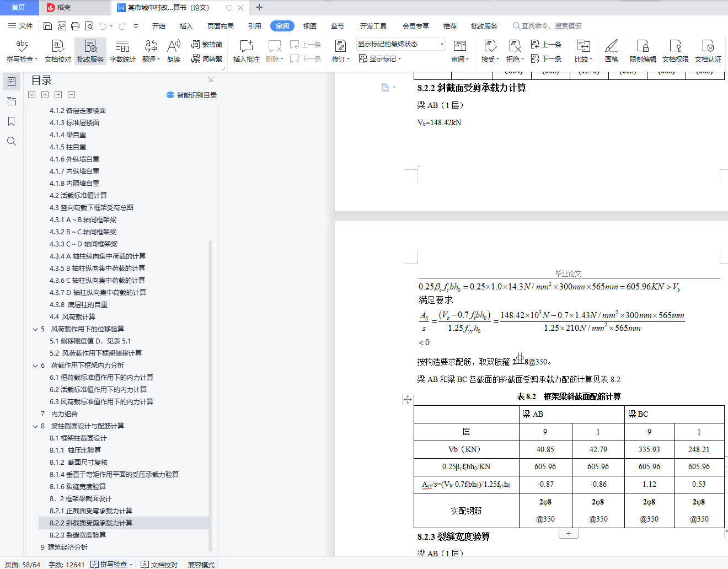Viewport: 728px width, 569px height.
Task: Click the bookmark icon in left sidebar
Action: tap(11, 121)
